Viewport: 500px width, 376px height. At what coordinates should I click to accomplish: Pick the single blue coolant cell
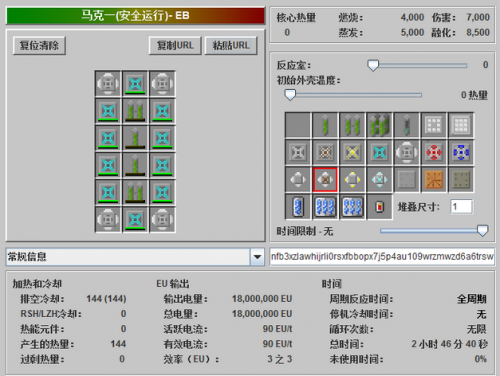pyautogui.click(x=298, y=207)
